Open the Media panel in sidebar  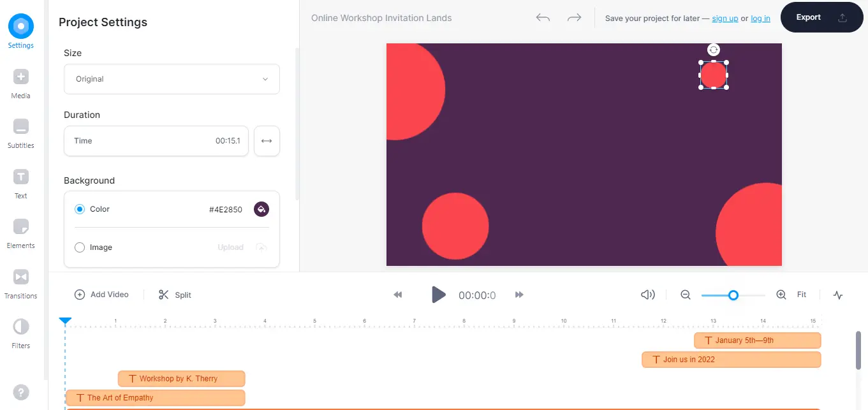(21, 84)
